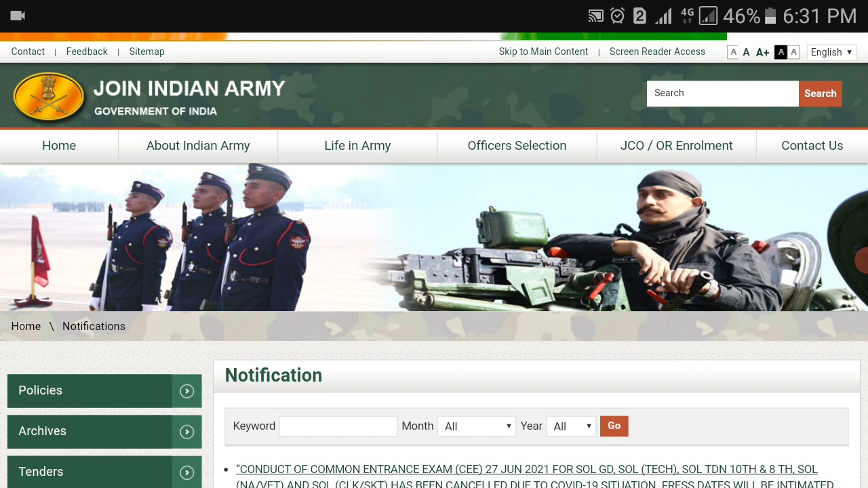Click the soldiers banner image
The width and height of the screenshot is (868, 488).
434,237
